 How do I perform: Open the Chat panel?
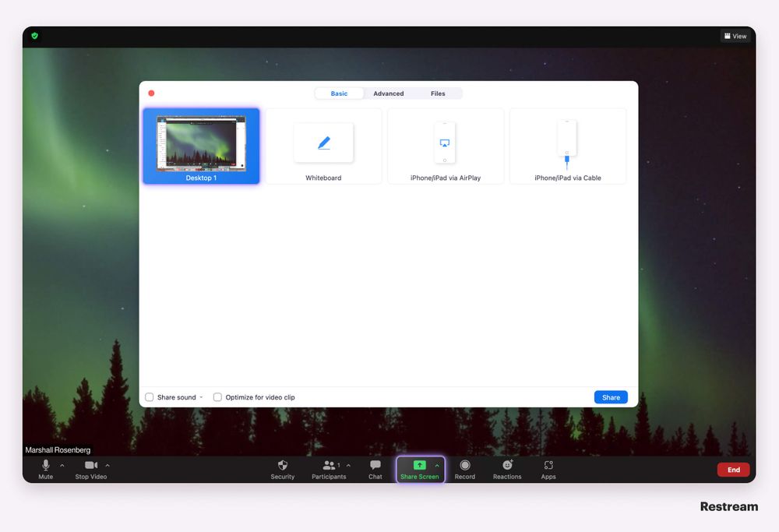click(375, 469)
